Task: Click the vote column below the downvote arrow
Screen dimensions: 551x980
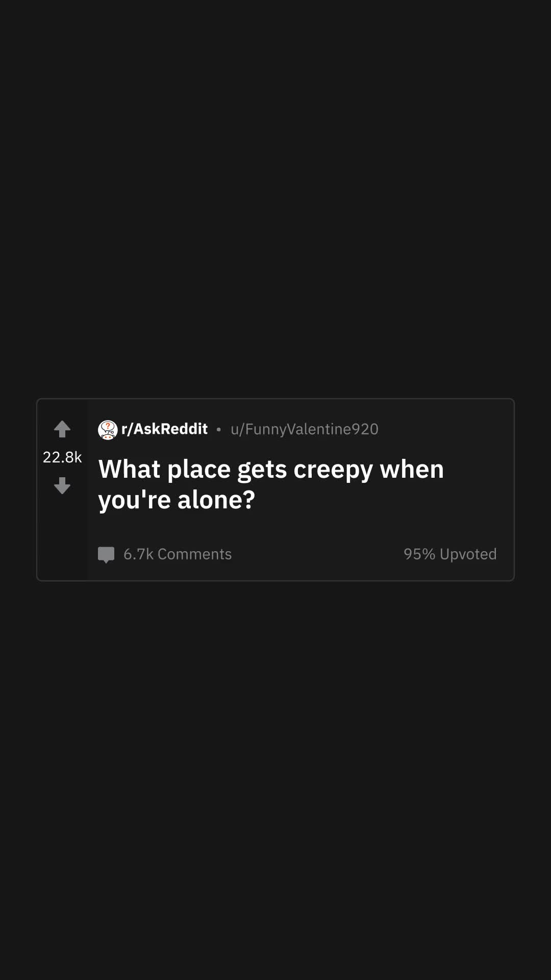Action: tap(62, 537)
